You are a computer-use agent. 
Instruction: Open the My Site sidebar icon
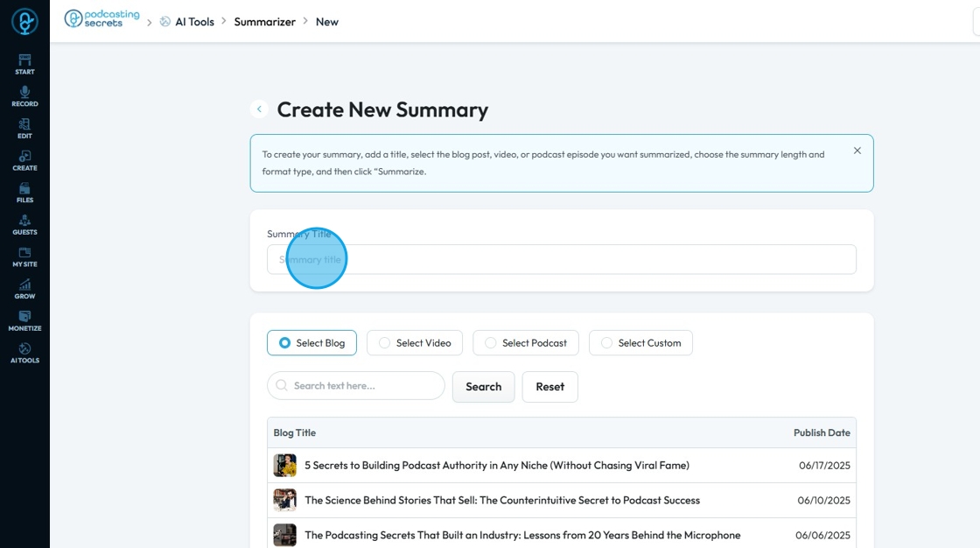coord(24,256)
